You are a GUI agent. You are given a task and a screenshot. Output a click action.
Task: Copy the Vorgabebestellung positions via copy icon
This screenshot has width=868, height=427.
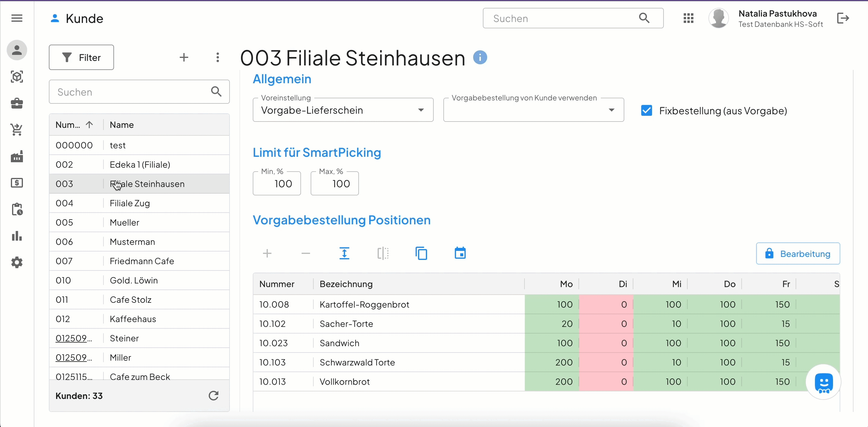(x=421, y=253)
